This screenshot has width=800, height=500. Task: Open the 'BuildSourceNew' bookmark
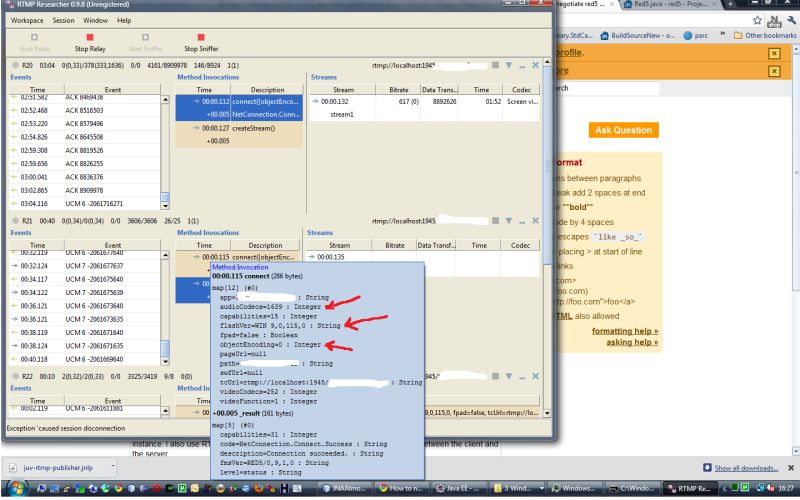(638, 36)
